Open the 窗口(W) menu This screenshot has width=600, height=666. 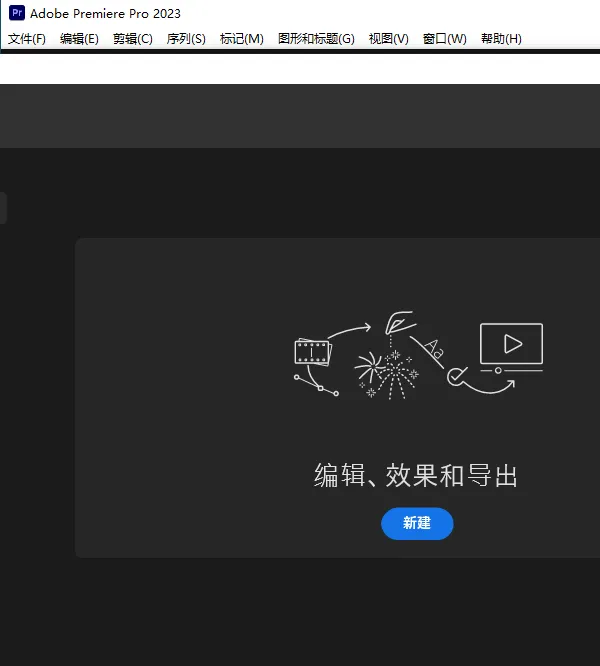pos(445,39)
